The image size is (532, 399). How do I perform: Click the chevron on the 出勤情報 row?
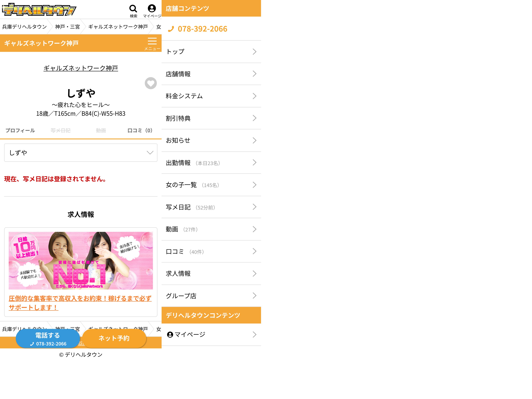coord(254,163)
